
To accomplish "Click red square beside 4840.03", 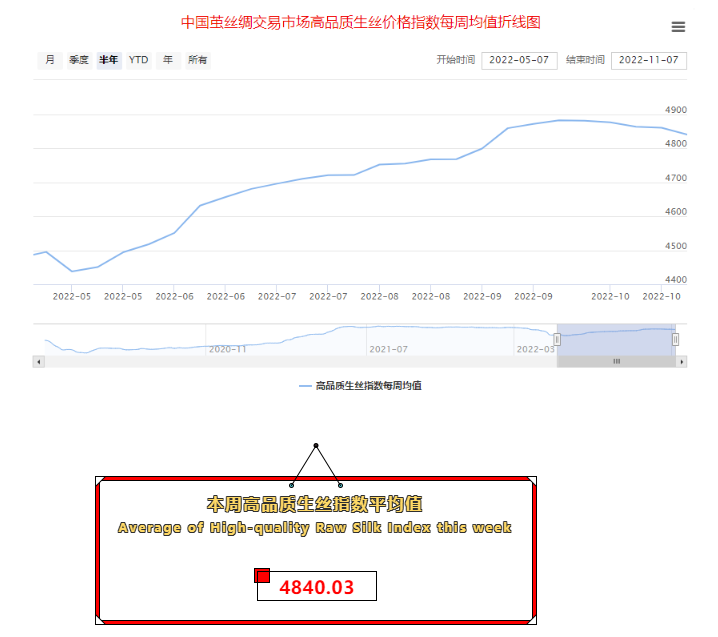I will (262, 575).
